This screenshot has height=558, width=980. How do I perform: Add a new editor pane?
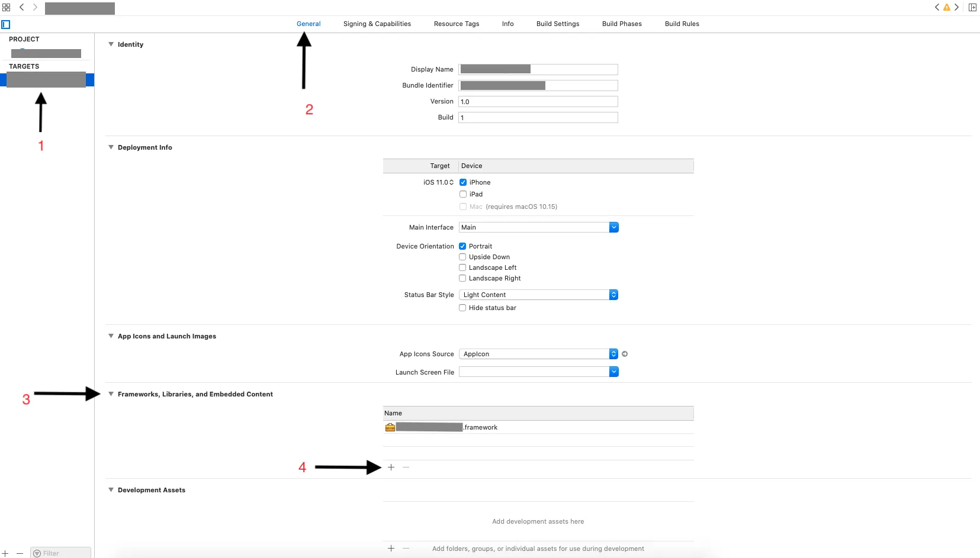tap(972, 8)
